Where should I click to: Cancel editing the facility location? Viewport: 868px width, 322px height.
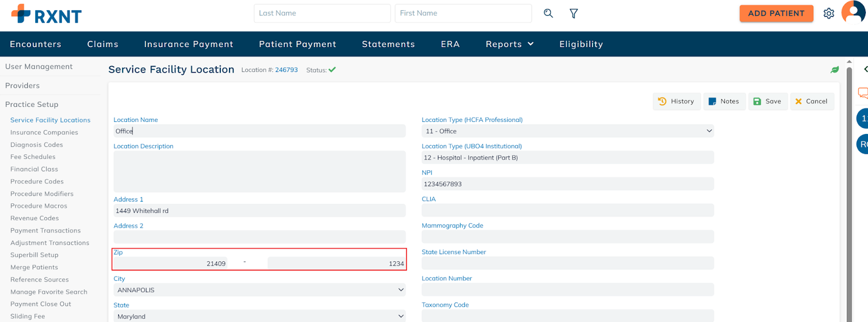[812, 101]
